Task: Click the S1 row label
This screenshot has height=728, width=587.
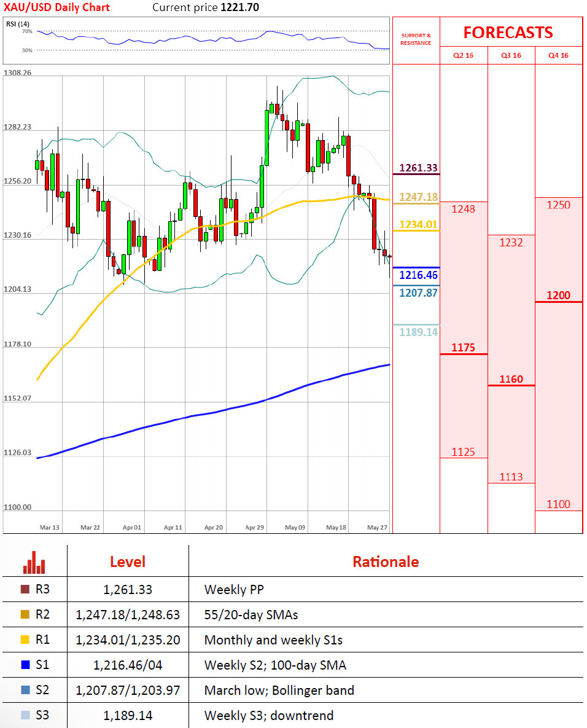Action: tap(42, 664)
